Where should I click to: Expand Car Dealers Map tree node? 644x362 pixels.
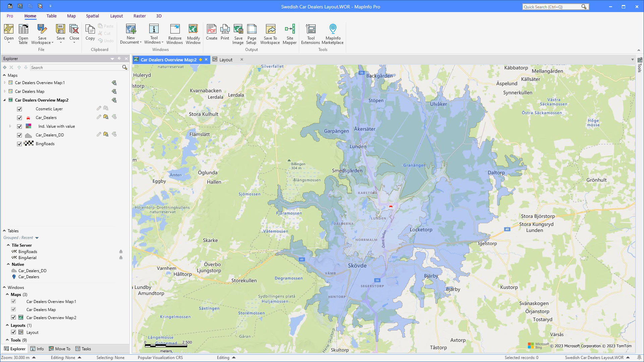coord(5,91)
